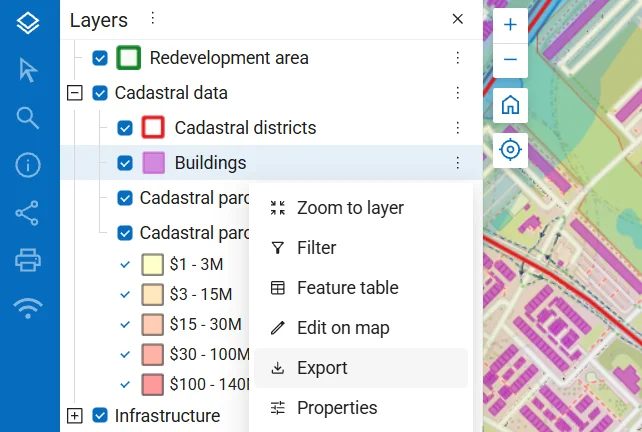Select the Redevelopment area layer name
This screenshot has height=432, width=642.
[x=229, y=58]
